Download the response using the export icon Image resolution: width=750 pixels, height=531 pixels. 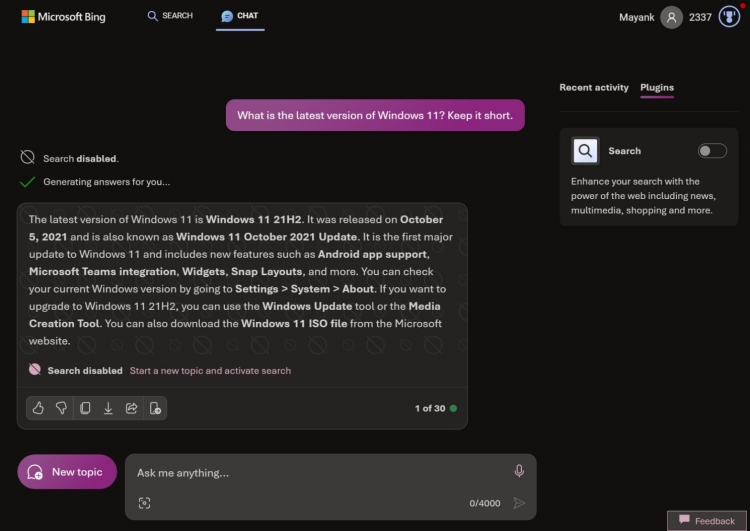coord(108,408)
